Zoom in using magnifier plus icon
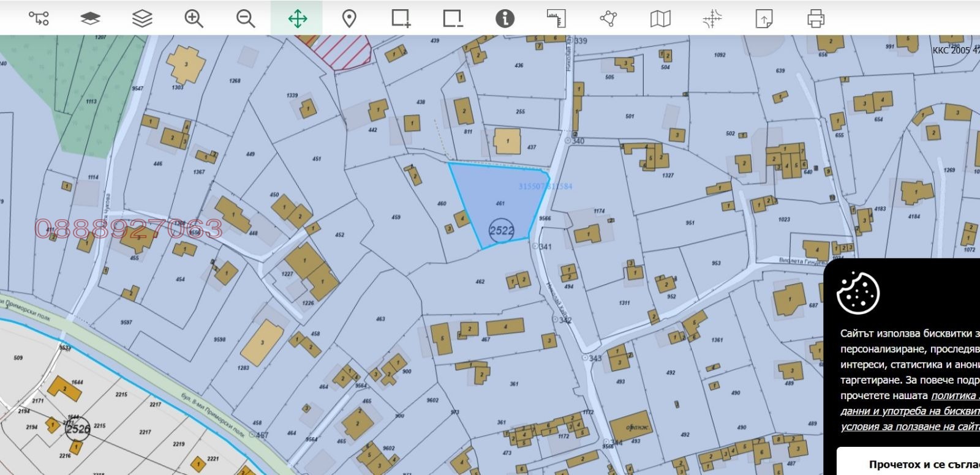The image size is (980, 475). point(194,18)
